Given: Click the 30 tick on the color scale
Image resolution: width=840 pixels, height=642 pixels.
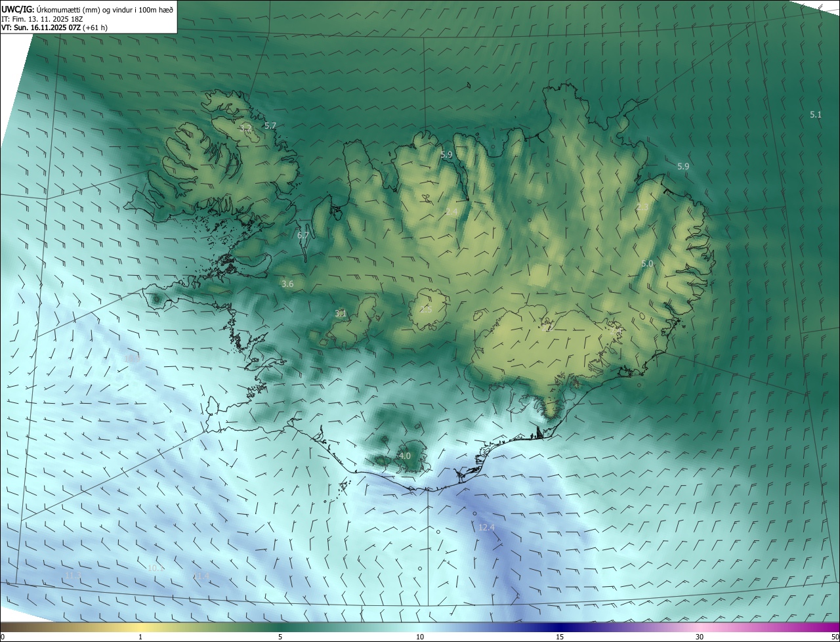Looking at the screenshot, I should (x=700, y=637).
